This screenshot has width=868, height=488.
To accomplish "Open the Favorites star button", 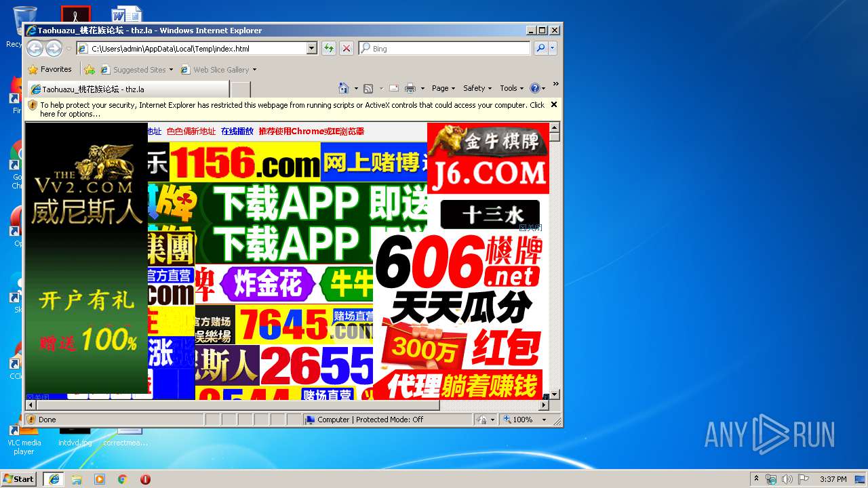I will pyautogui.click(x=50, y=69).
